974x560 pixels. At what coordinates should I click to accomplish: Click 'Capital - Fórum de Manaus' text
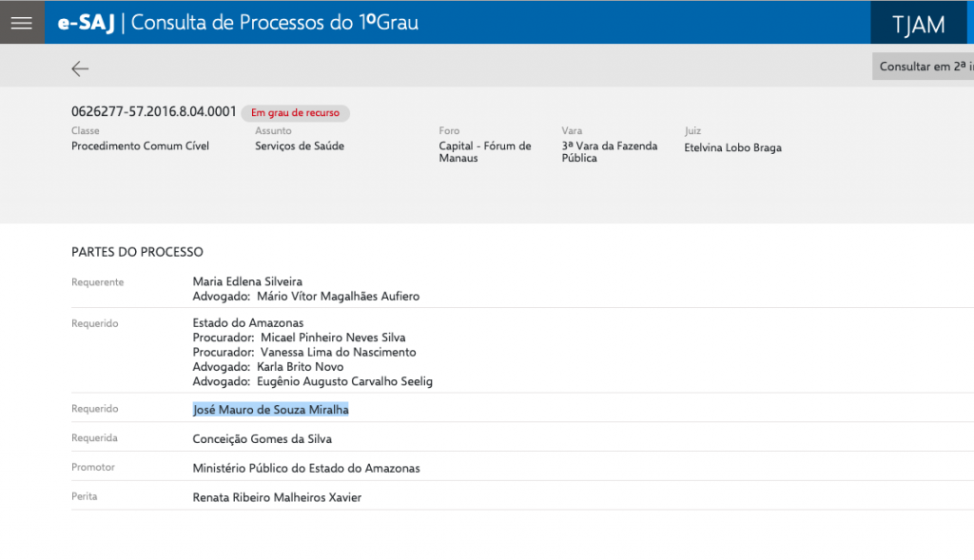point(484,151)
